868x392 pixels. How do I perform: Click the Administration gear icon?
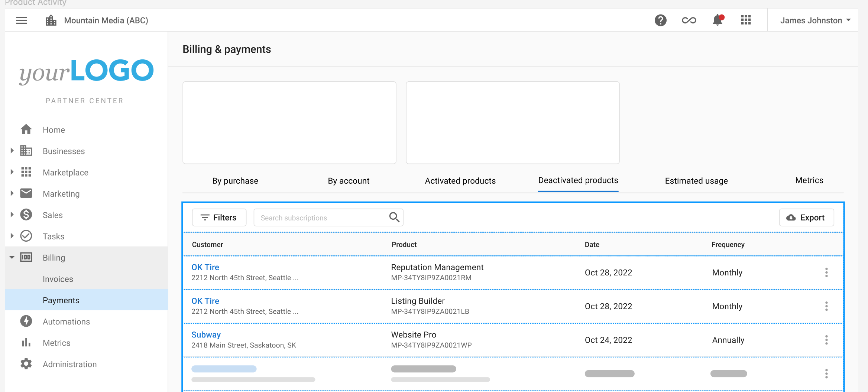26,364
